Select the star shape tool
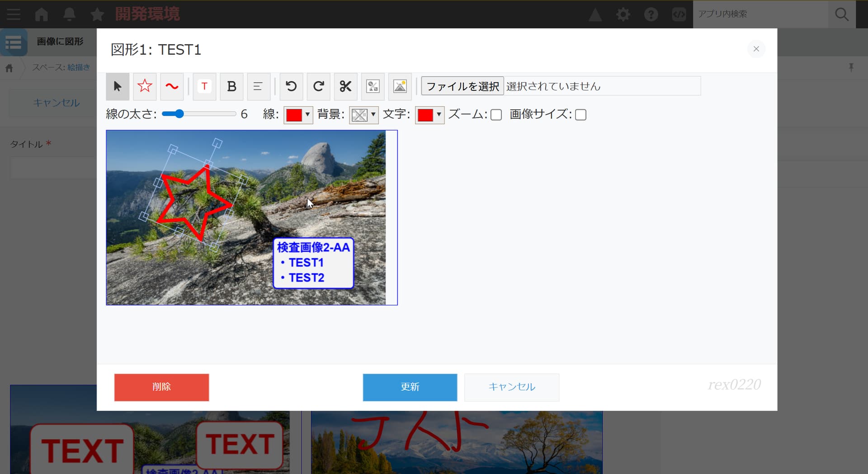 (145, 86)
